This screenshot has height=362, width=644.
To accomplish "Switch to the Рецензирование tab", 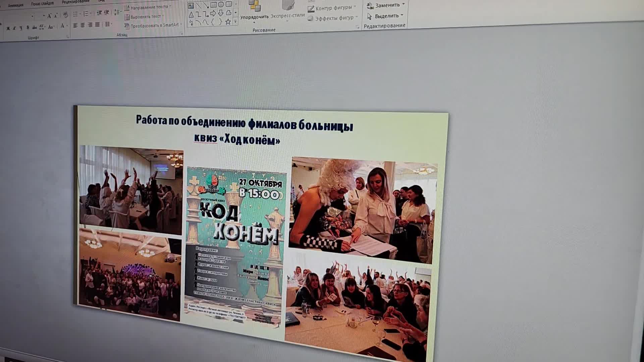I will pyautogui.click(x=75, y=2).
